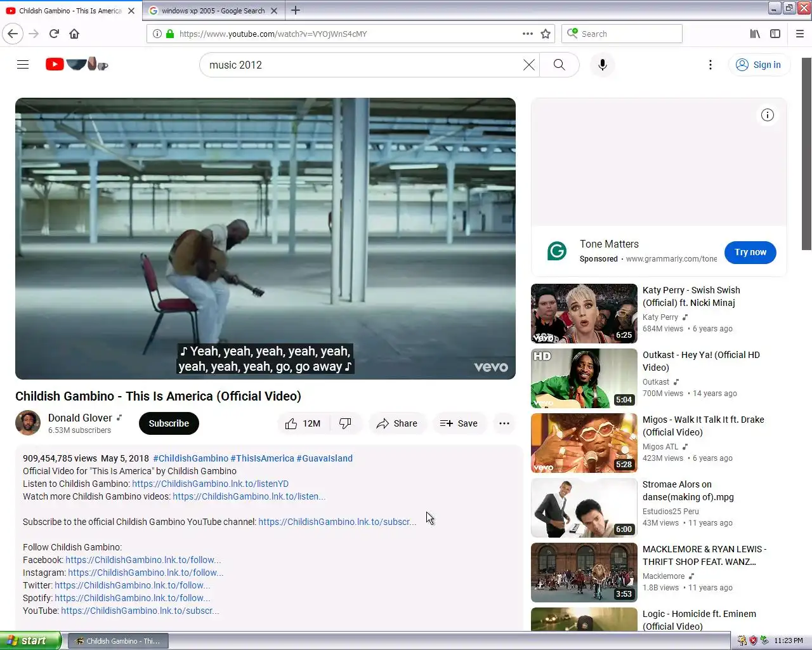Open the Outkast Hey Ya! thumbnail
The width and height of the screenshot is (812, 650).
tap(584, 378)
